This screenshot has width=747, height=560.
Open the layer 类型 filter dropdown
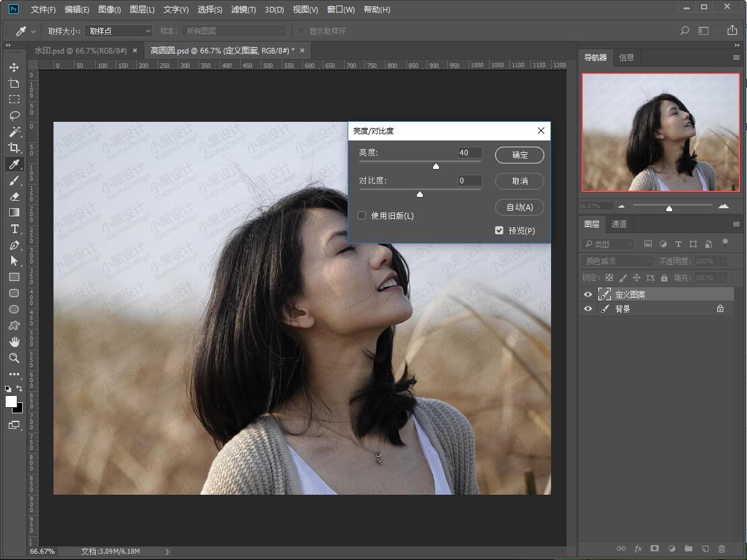[608, 244]
